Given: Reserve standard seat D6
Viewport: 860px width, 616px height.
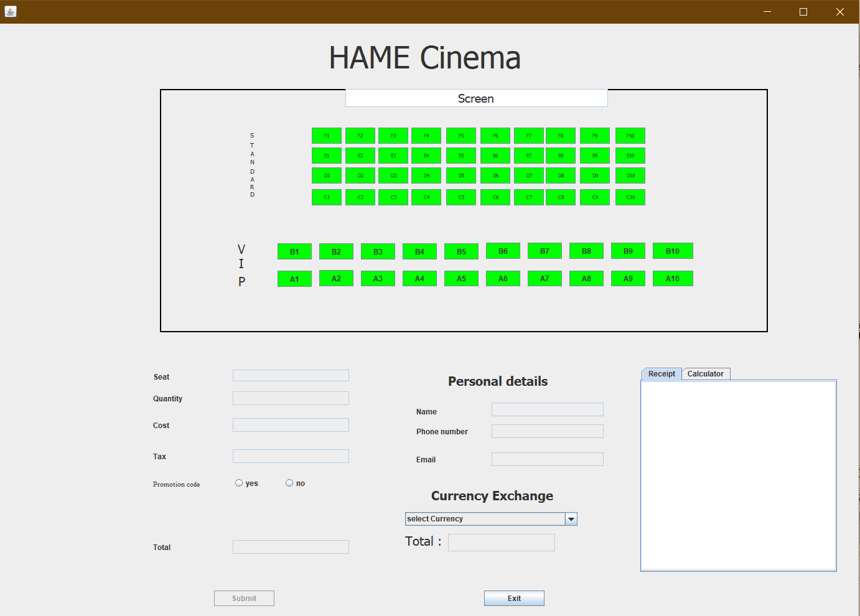Looking at the screenshot, I should tap(495, 175).
